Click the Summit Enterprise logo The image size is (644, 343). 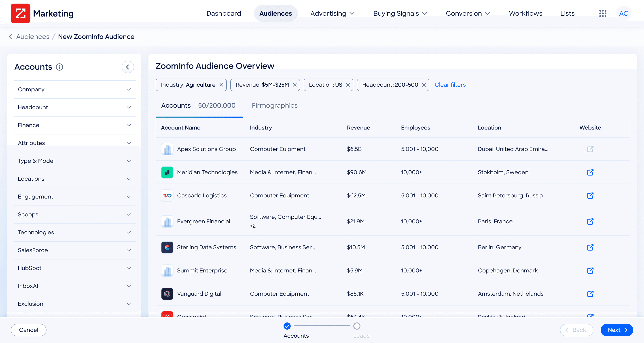tap(167, 271)
